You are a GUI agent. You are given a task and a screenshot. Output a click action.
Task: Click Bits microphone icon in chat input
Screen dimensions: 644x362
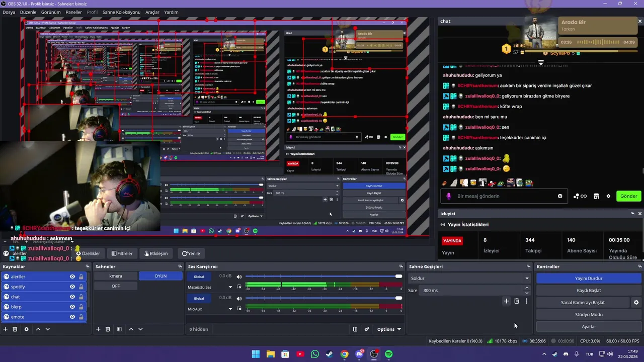(449, 196)
